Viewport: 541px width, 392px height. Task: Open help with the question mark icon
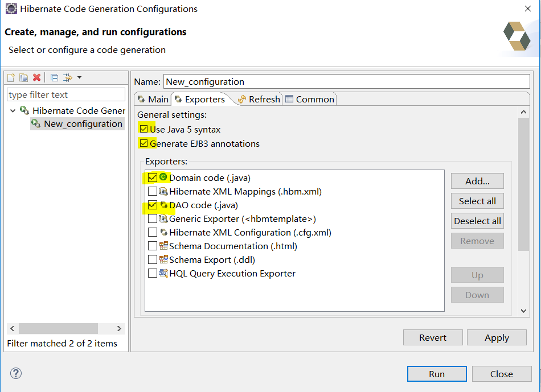click(16, 373)
